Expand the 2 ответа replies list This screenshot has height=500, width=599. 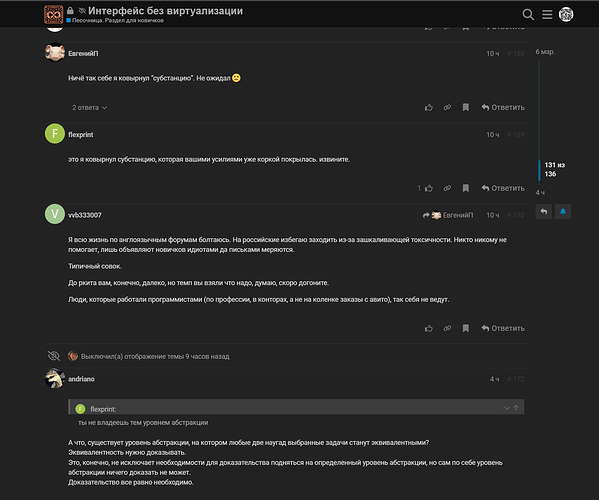[x=89, y=108]
